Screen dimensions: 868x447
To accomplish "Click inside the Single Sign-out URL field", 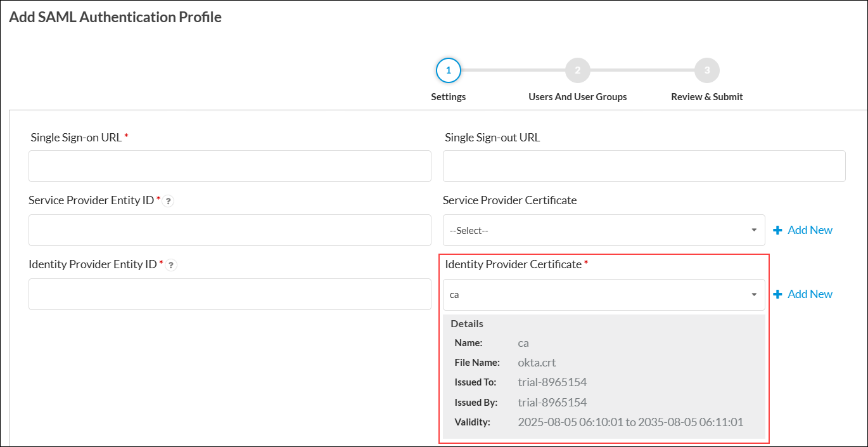I will coord(644,165).
